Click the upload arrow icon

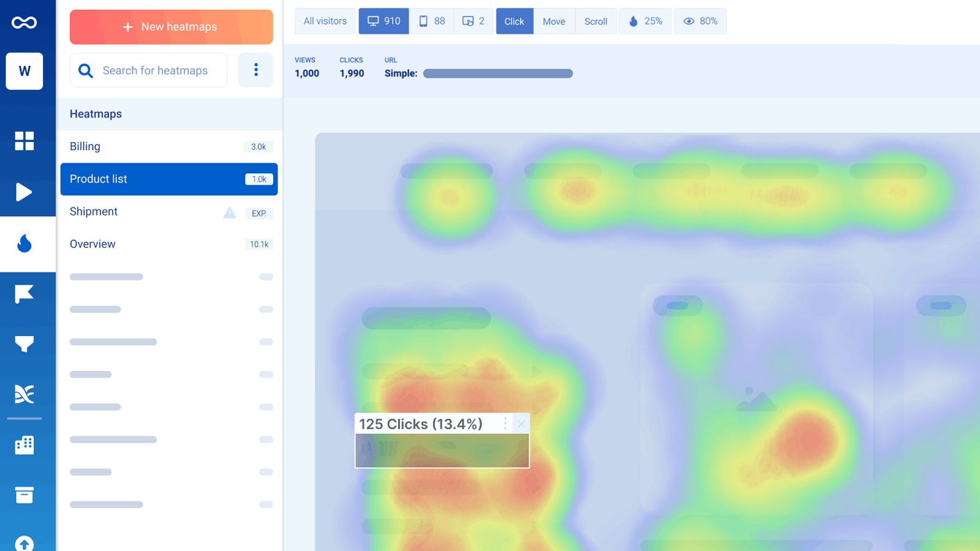(24, 544)
